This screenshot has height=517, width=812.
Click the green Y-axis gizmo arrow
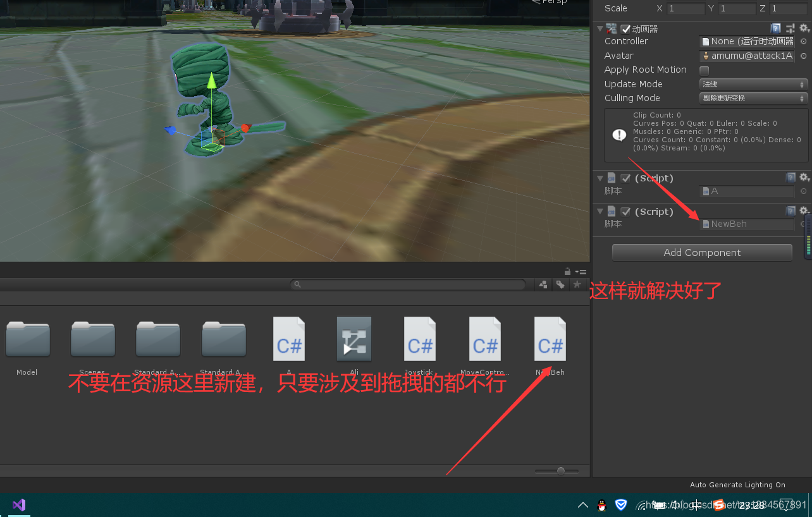click(212, 82)
